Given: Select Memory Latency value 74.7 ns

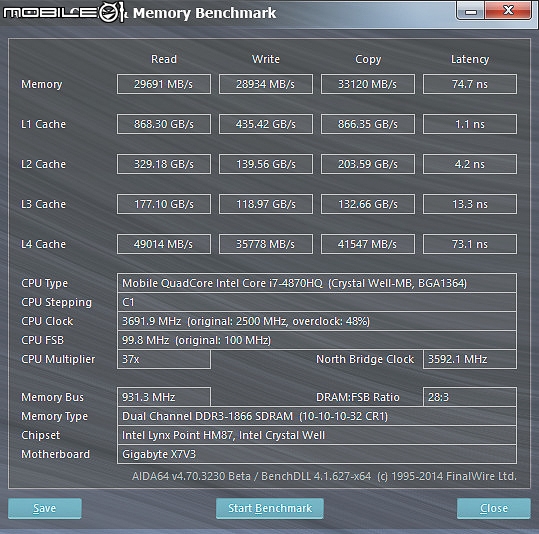Looking at the screenshot, I should tap(470, 84).
